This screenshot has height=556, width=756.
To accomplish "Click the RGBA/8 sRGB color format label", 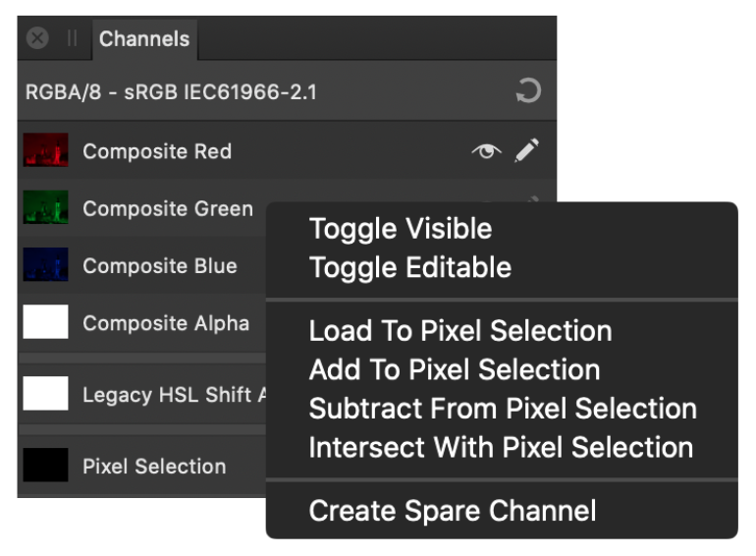I will click(x=171, y=92).
